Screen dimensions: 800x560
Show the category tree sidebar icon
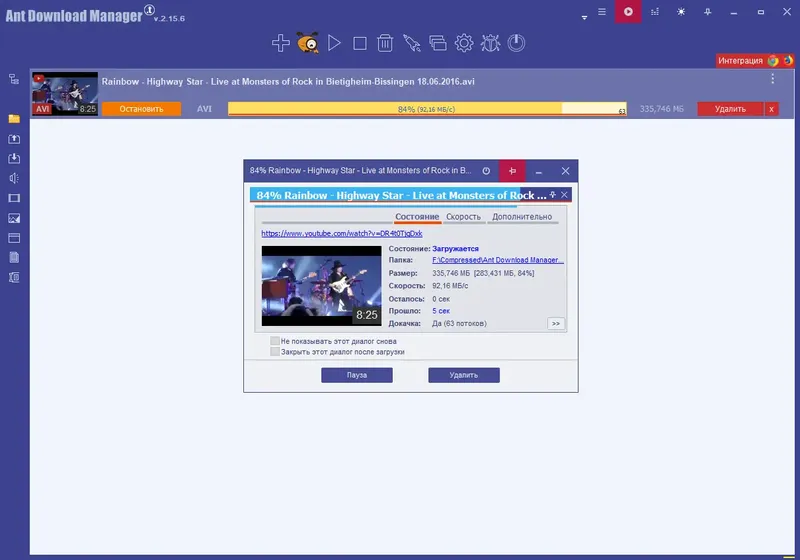click(14, 79)
